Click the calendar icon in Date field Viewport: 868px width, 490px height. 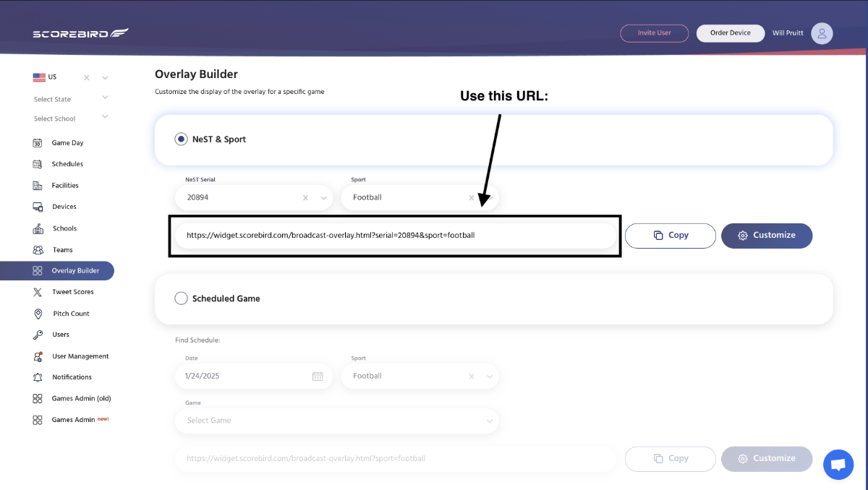point(318,376)
